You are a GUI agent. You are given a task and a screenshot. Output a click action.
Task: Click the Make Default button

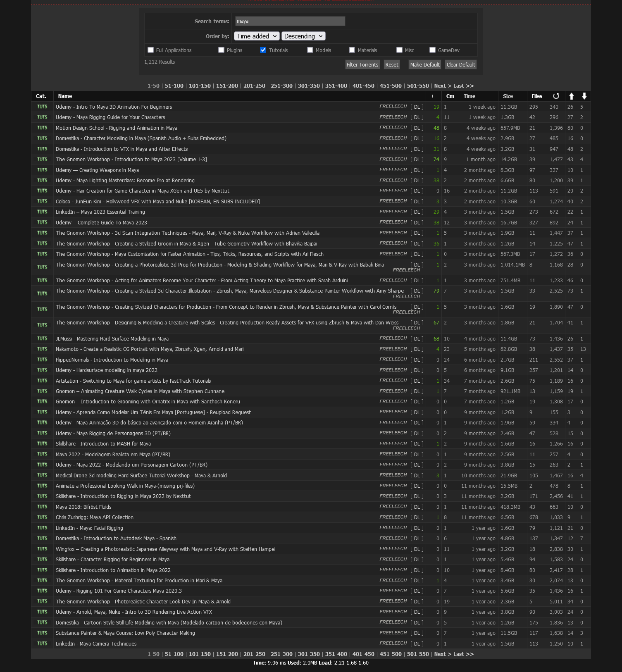click(x=425, y=64)
